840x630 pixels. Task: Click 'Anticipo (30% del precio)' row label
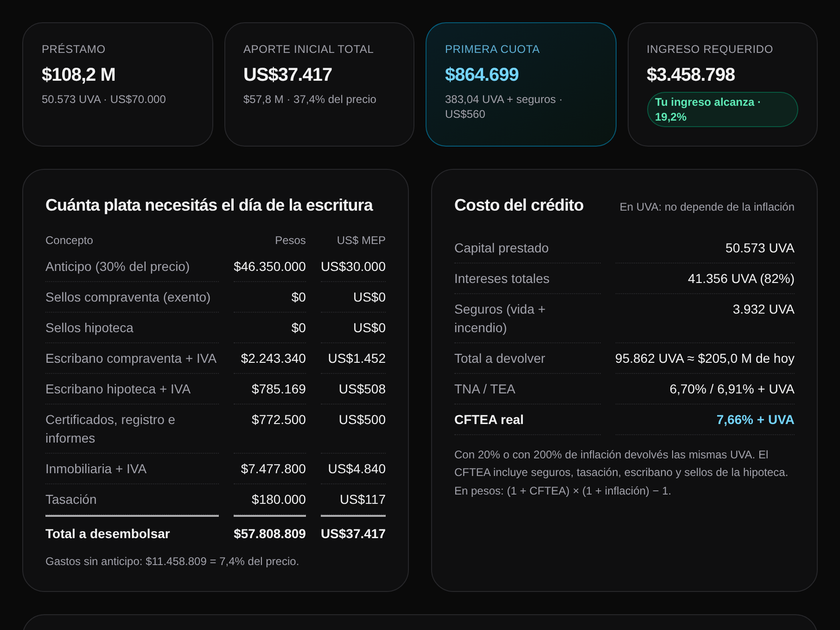(x=118, y=267)
